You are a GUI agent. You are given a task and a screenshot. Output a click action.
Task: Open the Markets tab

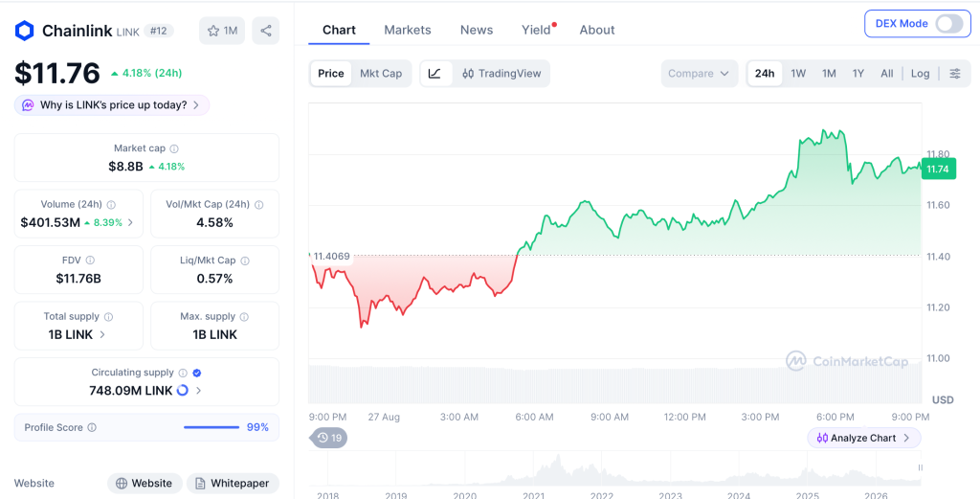(x=408, y=30)
